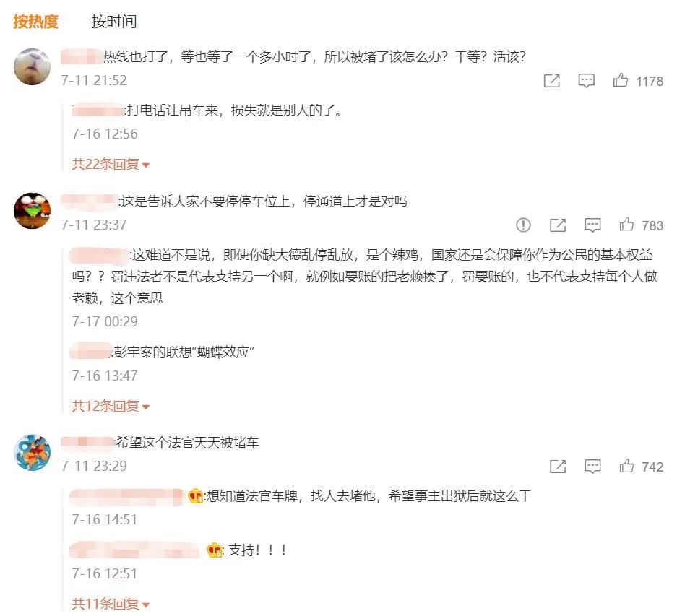Select the 按热度 sort tab
This screenshot has width=677, height=616.
(36, 21)
